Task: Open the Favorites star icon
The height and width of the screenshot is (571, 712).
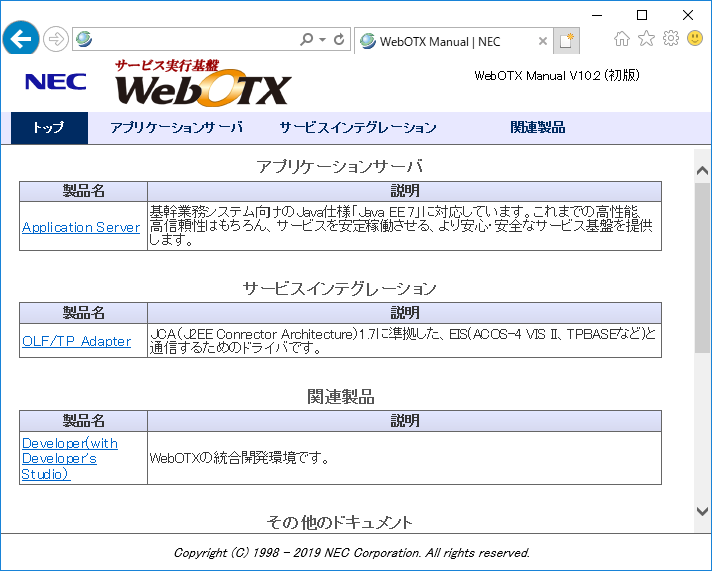Action: pyautogui.click(x=646, y=39)
